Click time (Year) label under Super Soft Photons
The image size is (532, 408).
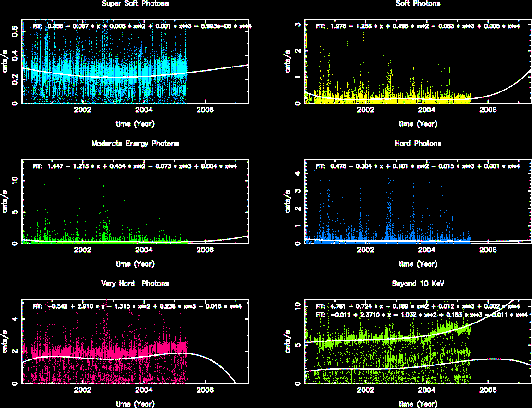(x=135, y=124)
